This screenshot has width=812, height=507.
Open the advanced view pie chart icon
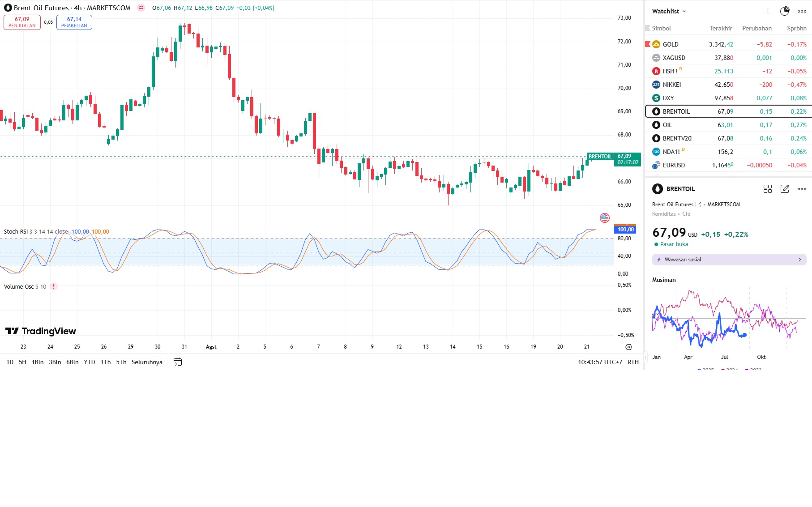[x=785, y=11]
